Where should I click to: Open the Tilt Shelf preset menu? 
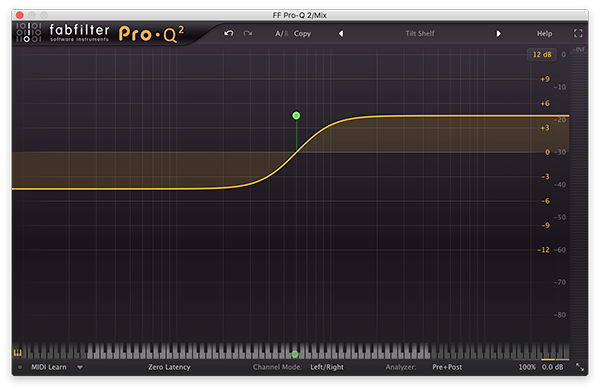(x=420, y=34)
